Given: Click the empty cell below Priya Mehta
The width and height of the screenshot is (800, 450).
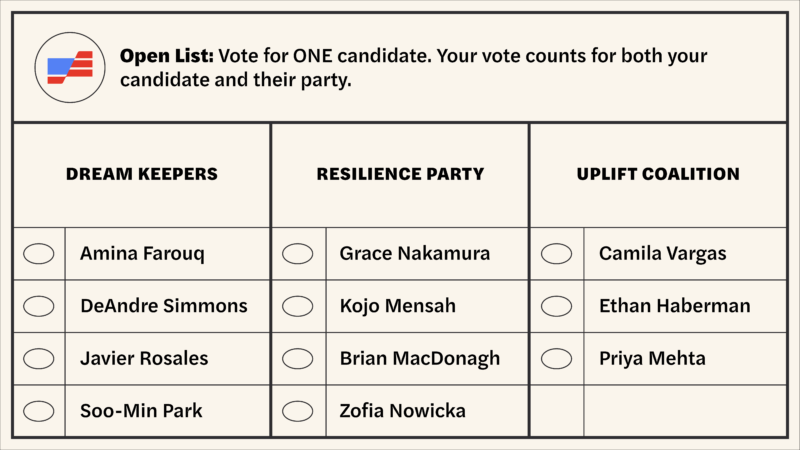Looking at the screenshot, I should tap(684, 410).
